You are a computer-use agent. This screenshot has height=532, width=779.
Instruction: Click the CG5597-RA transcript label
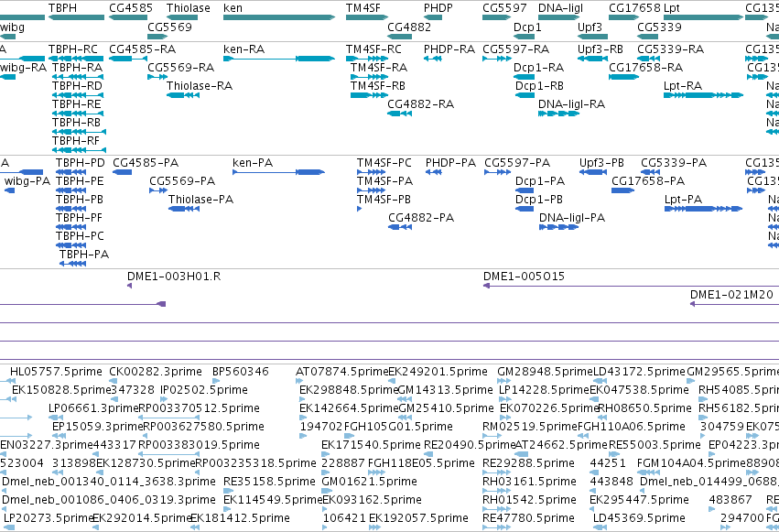click(515, 49)
